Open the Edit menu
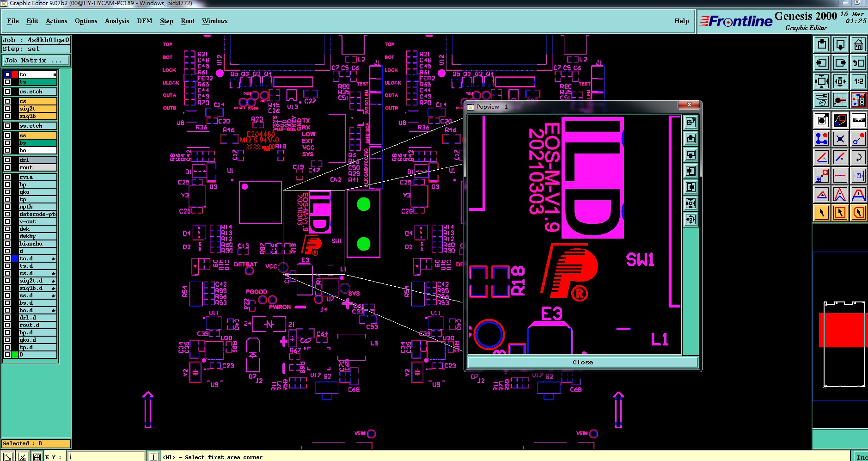 coord(32,21)
